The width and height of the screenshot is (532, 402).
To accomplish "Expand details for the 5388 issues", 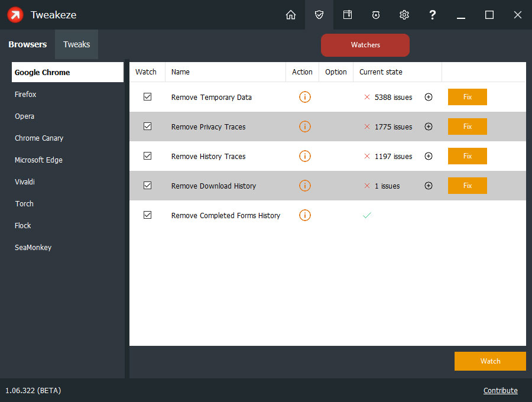I will point(428,96).
